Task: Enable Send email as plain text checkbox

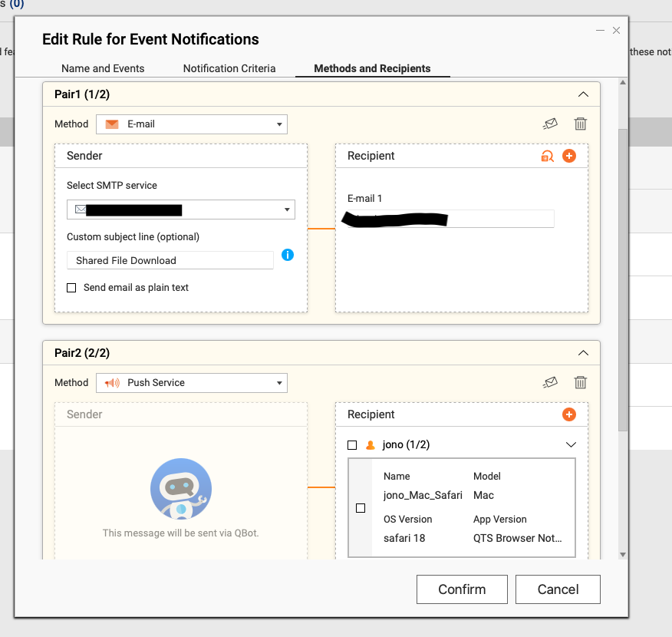Action: click(x=71, y=288)
